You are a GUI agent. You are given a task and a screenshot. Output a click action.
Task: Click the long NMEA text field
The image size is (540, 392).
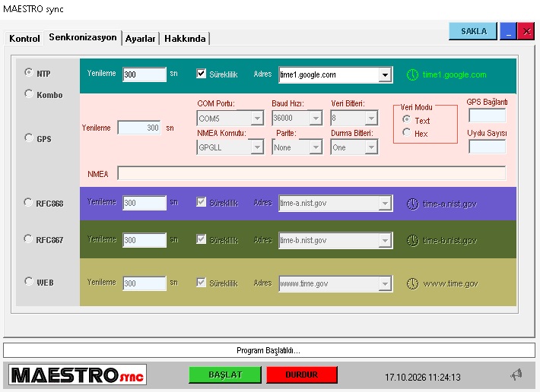pyautogui.click(x=312, y=173)
